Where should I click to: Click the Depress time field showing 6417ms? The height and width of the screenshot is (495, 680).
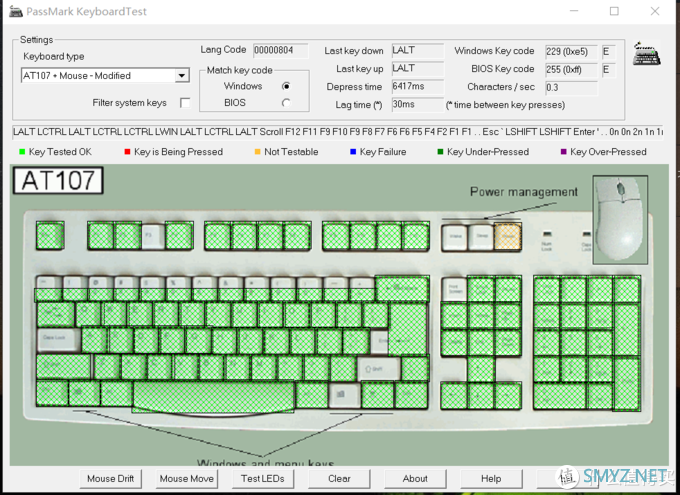(x=418, y=86)
